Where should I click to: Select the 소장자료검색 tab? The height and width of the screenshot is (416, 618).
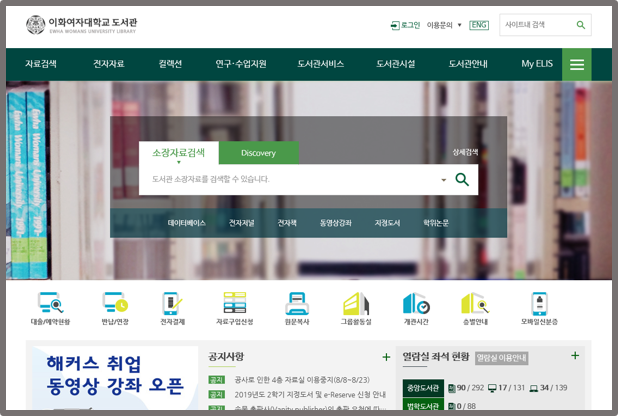pyautogui.click(x=179, y=153)
